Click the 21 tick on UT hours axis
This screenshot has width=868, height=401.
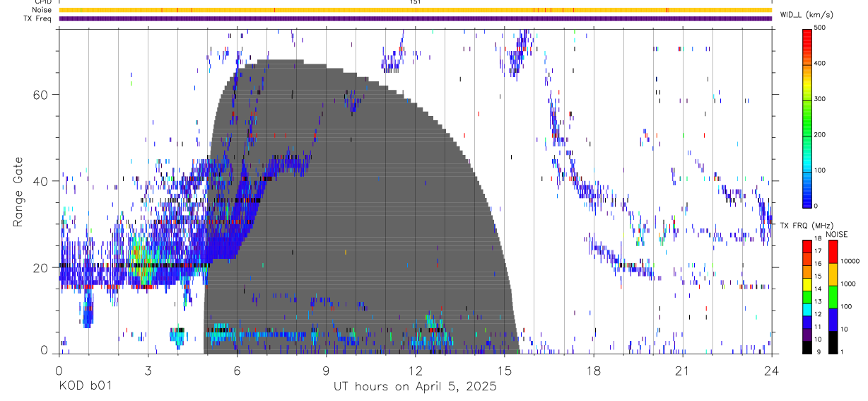point(682,371)
